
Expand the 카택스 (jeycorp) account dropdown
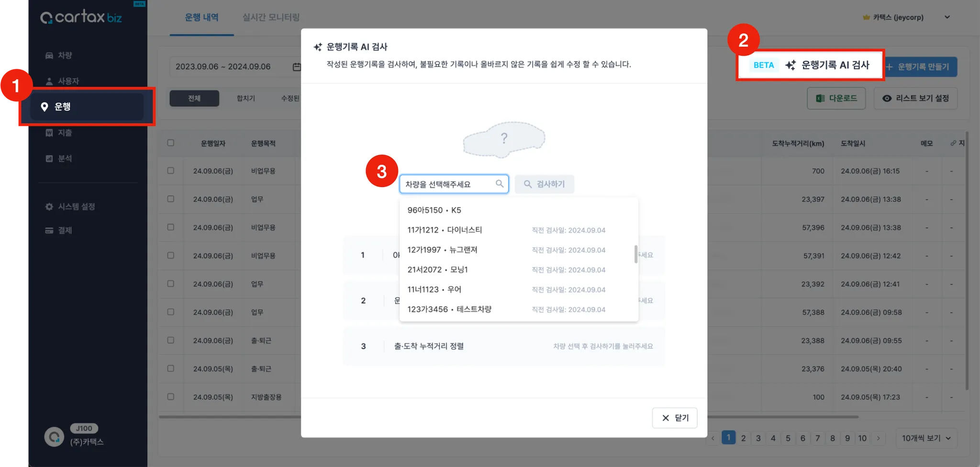click(x=947, y=17)
